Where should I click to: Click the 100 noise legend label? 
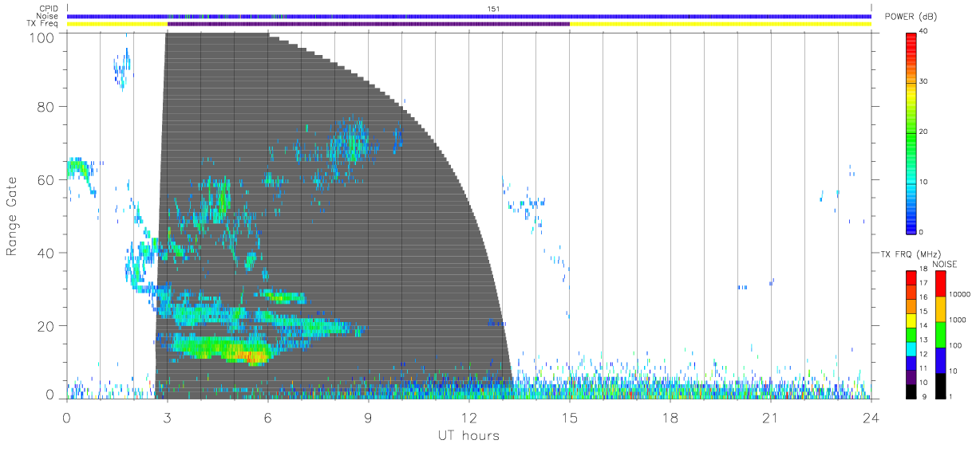(x=955, y=345)
